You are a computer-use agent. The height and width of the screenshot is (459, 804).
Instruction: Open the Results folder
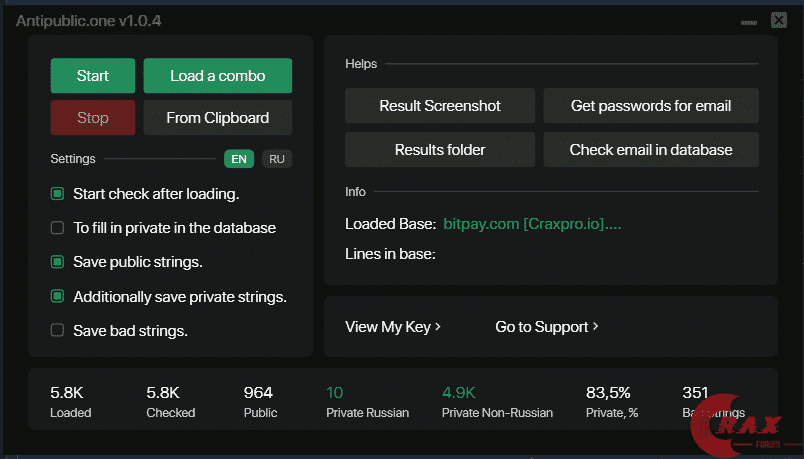[x=440, y=150]
